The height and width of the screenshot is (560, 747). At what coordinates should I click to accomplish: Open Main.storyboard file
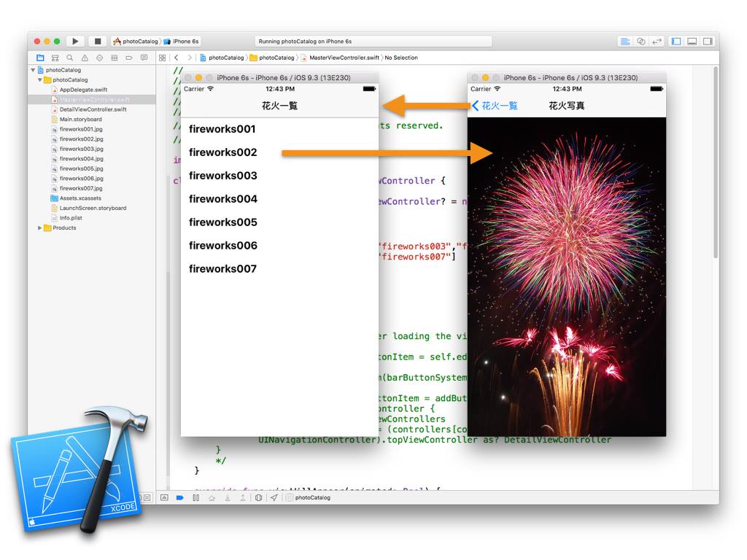[x=80, y=120]
